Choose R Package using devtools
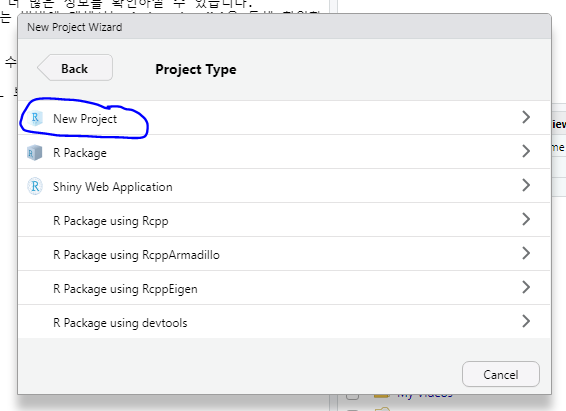 120,323
